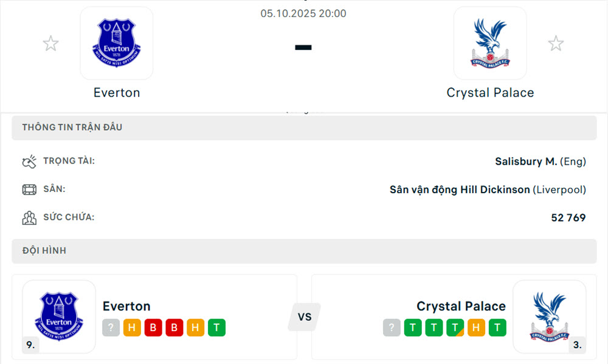Click the ĐỘI HÌNH section header
This screenshot has height=364, width=608.
click(x=44, y=250)
